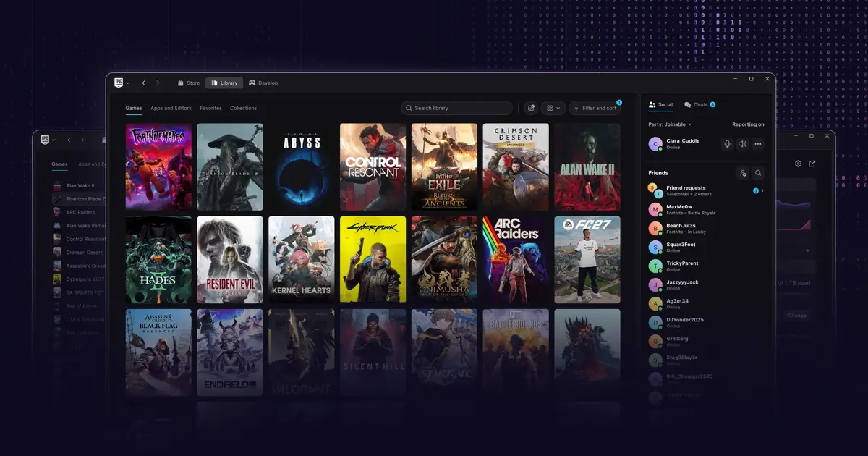Open the Hades II game tile

point(158,260)
